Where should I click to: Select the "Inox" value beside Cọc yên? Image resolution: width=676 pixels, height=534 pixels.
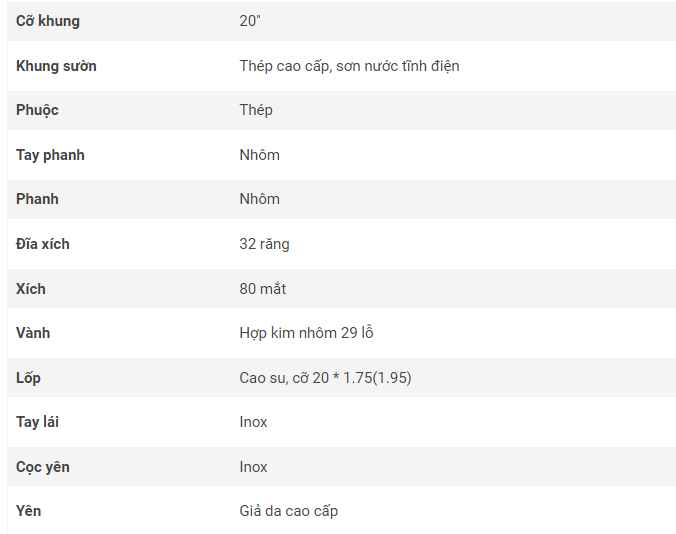tap(253, 467)
